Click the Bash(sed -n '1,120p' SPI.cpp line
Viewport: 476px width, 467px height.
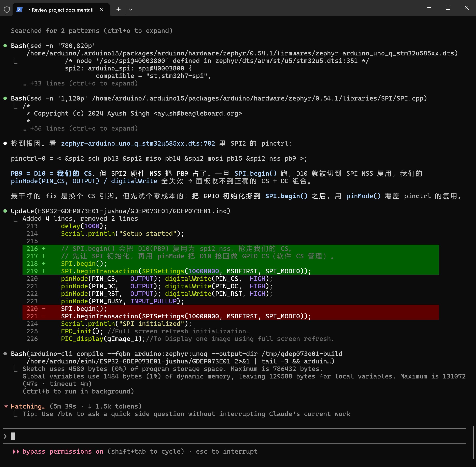[219, 99]
